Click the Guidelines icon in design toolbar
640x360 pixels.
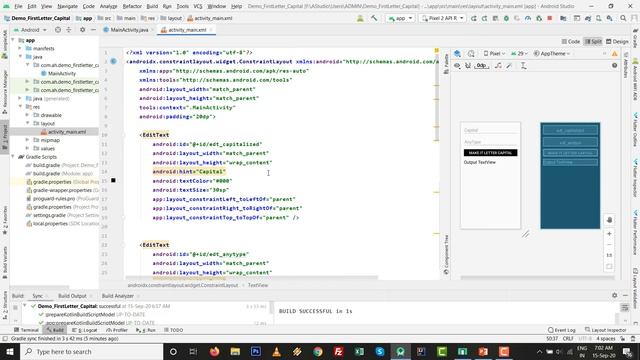tap(523, 66)
